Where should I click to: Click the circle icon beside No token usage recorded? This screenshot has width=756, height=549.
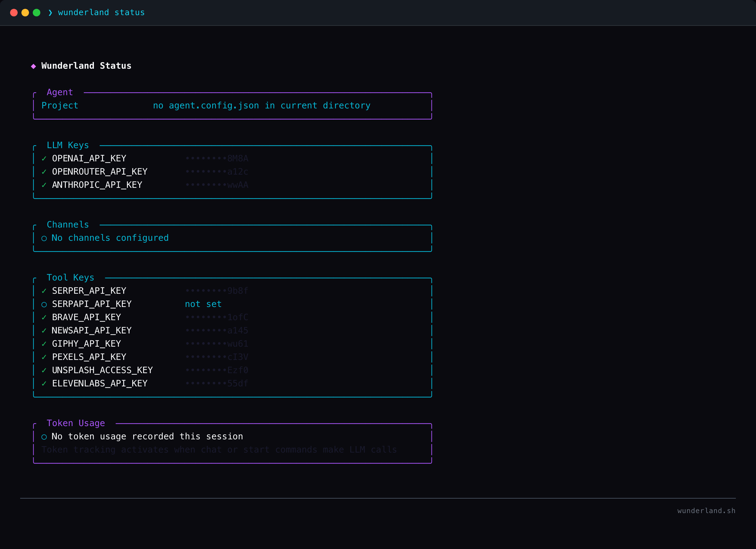[44, 436]
